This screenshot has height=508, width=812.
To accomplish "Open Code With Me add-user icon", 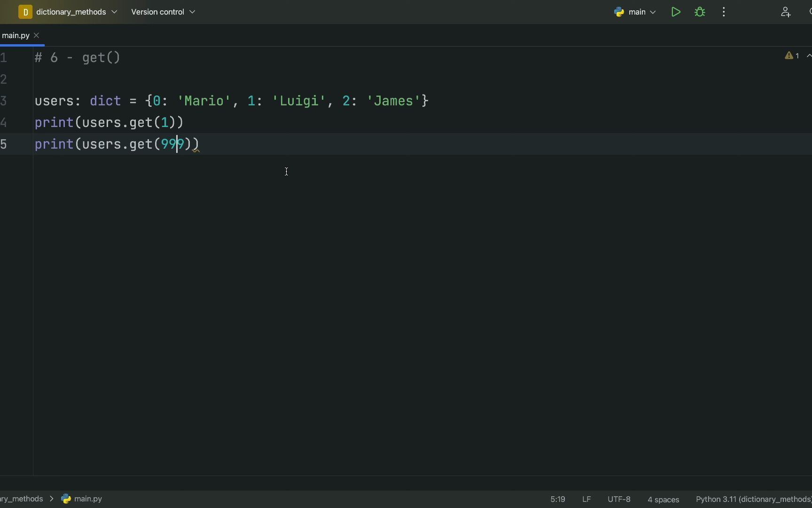I will point(785,12).
